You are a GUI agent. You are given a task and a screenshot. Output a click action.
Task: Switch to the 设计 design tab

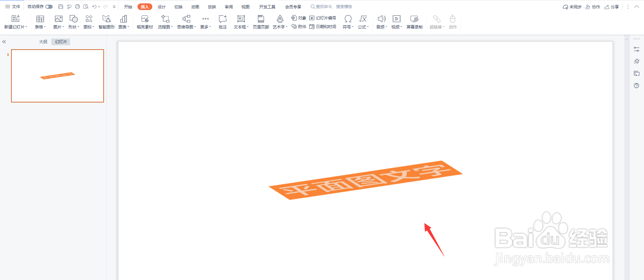point(162,7)
